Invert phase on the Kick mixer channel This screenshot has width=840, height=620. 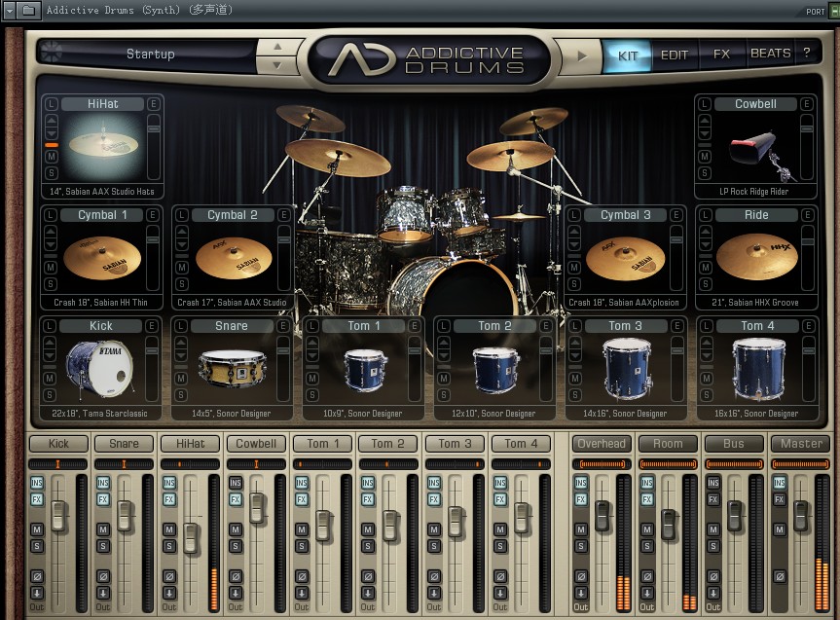point(37,576)
